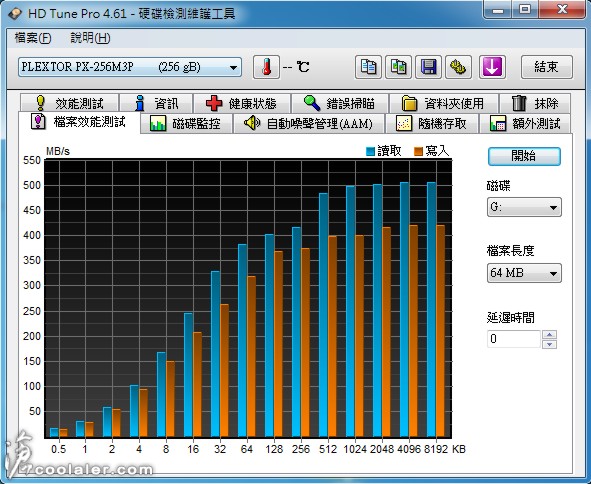Open the 說明(H) help menu
The width and height of the screenshot is (591, 484).
[90, 38]
